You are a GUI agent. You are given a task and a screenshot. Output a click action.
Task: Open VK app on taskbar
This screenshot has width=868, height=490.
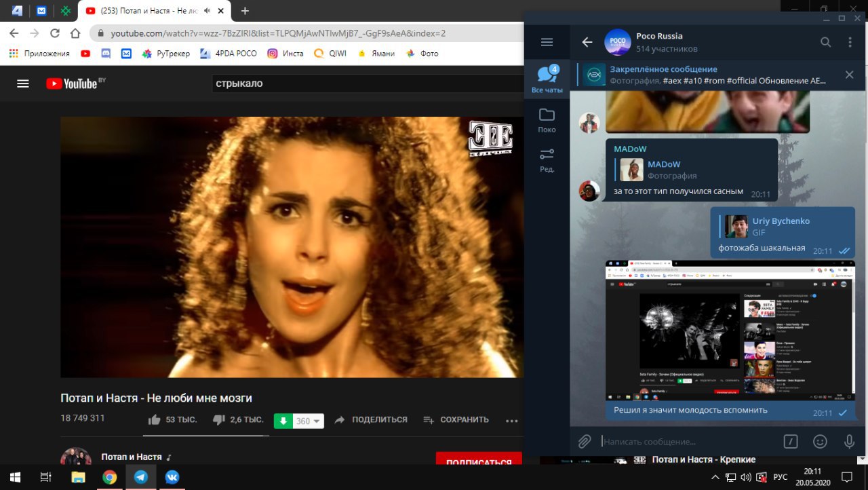172,477
